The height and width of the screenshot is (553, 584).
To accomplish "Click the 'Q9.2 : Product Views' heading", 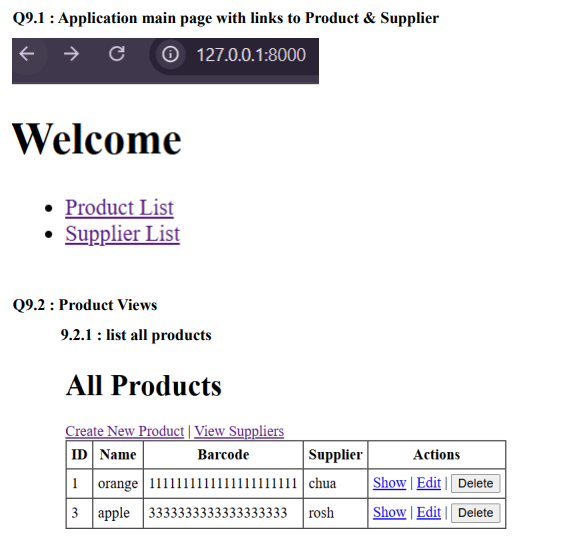I will (85, 305).
